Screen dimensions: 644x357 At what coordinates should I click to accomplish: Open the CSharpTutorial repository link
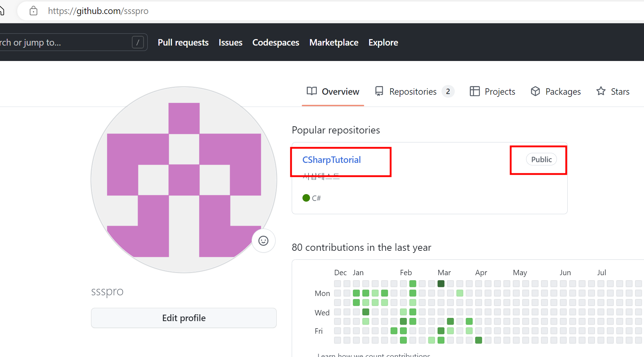point(331,160)
